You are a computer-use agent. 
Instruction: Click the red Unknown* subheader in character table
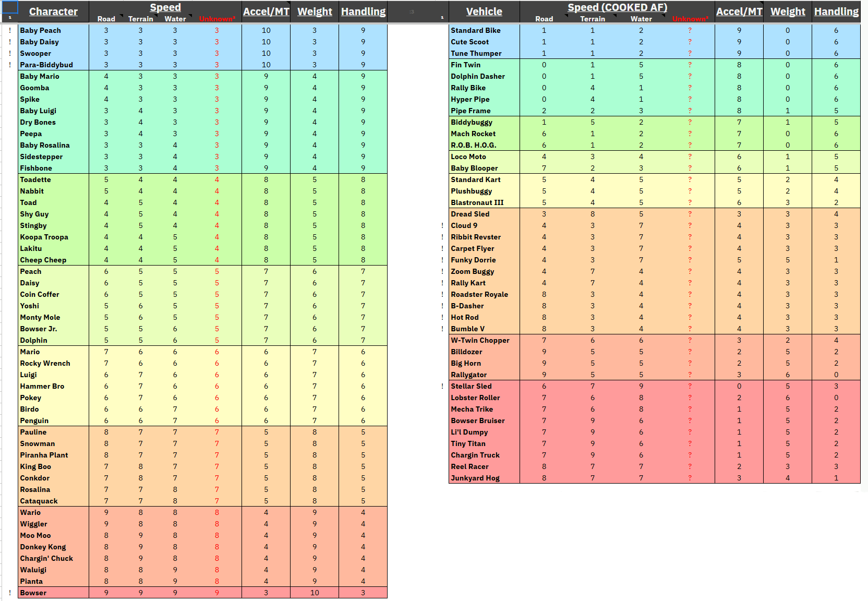pos(217,19)
